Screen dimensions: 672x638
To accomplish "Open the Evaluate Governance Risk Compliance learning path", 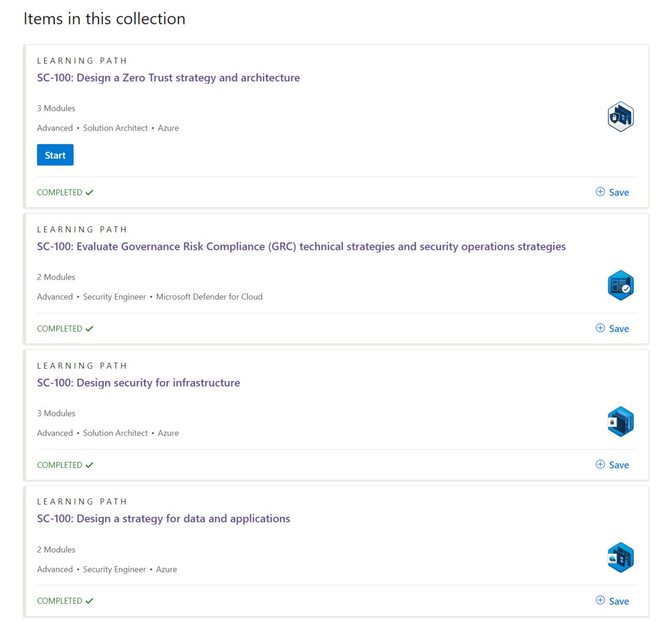I will tap(301, 247).
